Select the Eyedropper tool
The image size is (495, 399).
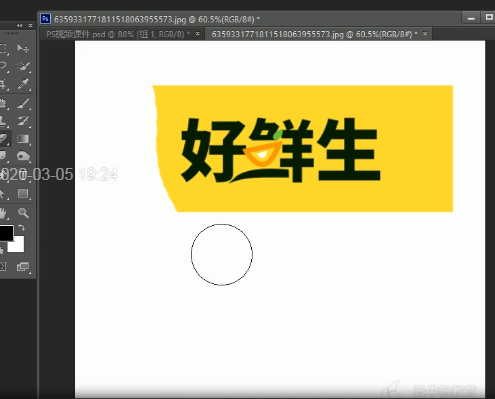(x=23, y=84)
